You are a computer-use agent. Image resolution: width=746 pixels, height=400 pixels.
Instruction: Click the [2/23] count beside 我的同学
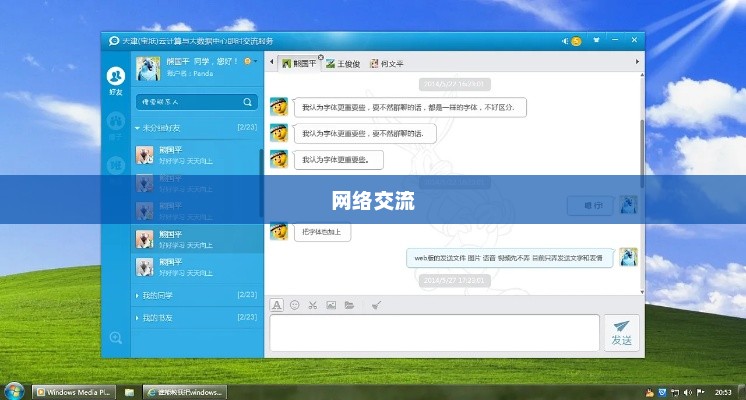click(x=247, y=295)
